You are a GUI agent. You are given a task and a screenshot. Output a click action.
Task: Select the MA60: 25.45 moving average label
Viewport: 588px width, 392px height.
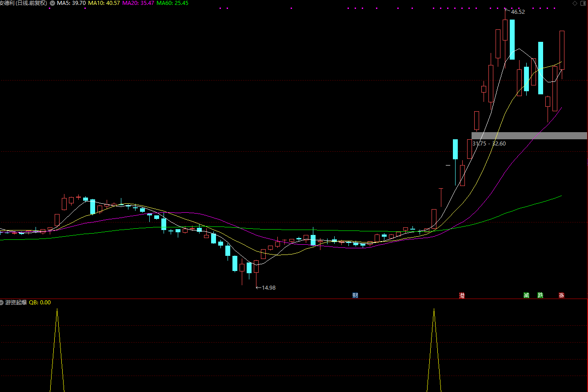[172, 3]
